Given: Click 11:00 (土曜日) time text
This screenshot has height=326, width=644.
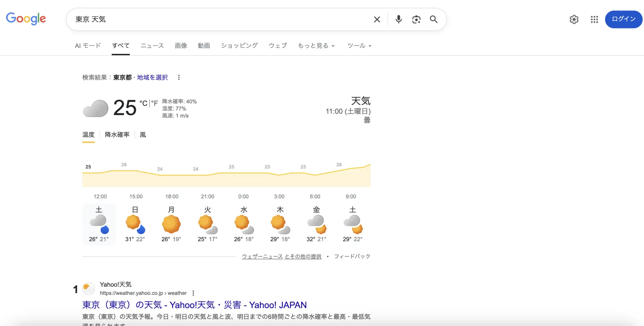Looking at the screenshot, I should point(348,111).
